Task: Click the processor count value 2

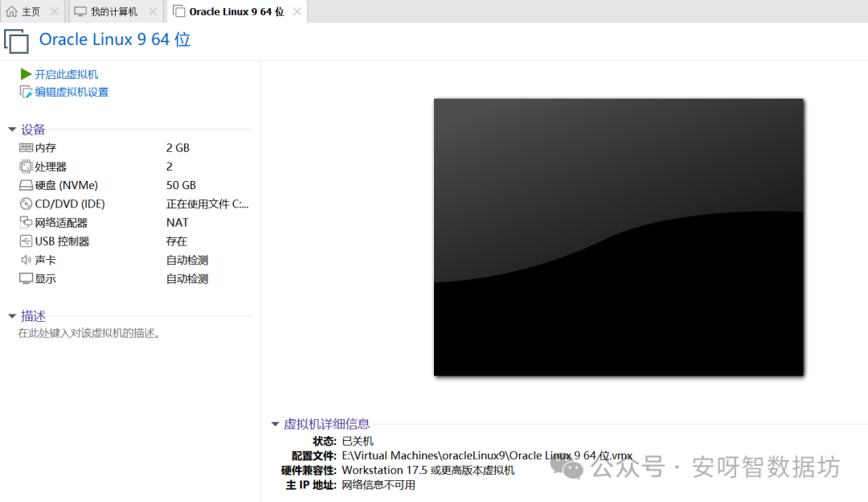Action: tap(170, 167)
